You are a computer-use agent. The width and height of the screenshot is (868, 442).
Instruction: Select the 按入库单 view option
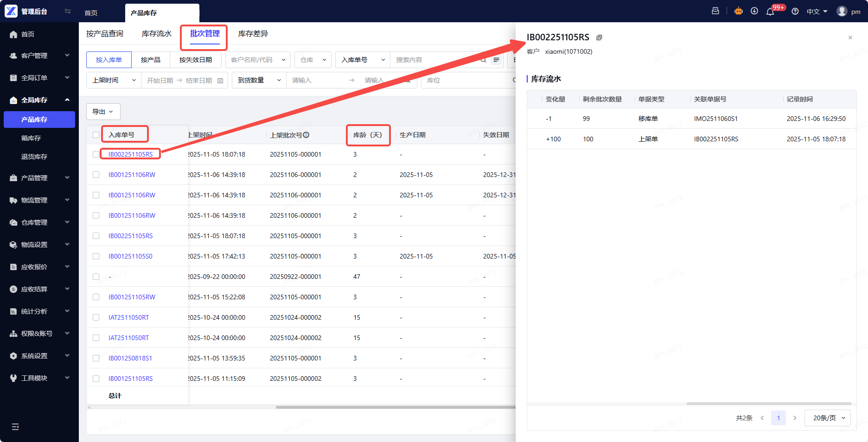point(109,60)
